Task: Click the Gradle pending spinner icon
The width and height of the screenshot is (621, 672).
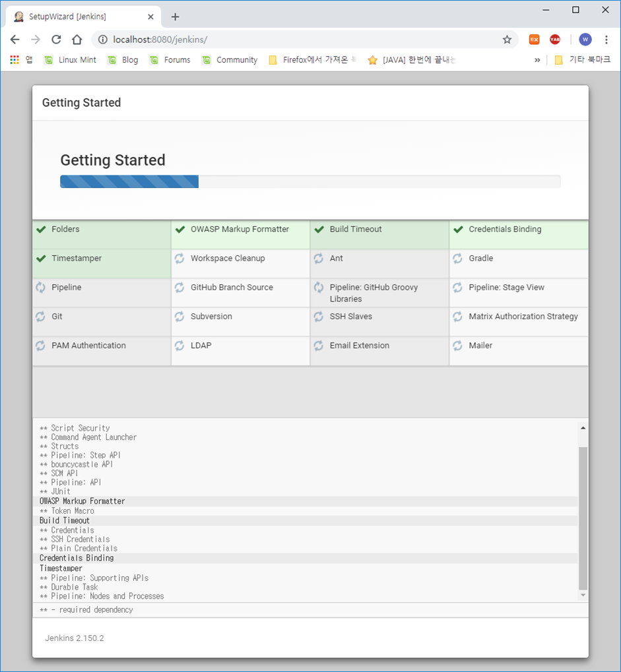Action: [x=457, y=259]
